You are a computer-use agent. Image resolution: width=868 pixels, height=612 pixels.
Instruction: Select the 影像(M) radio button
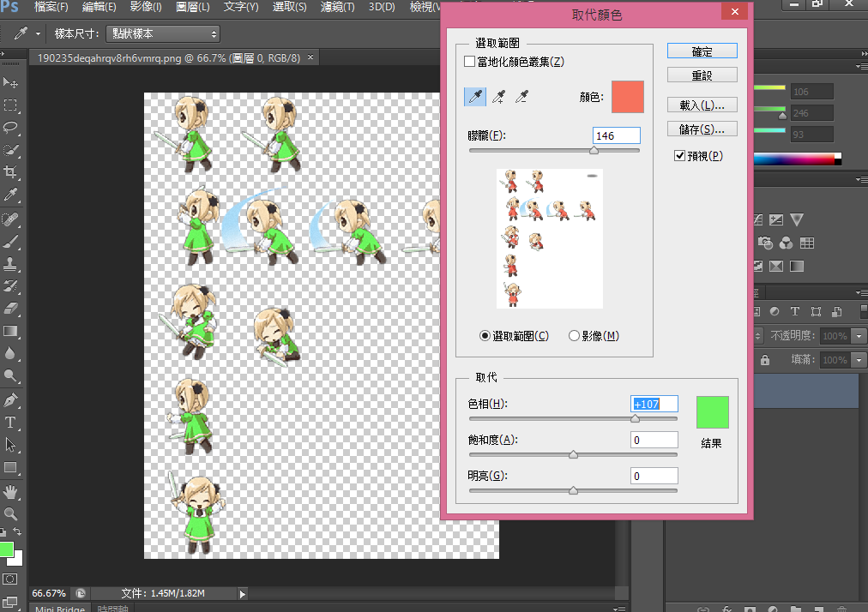pos(574,336)
